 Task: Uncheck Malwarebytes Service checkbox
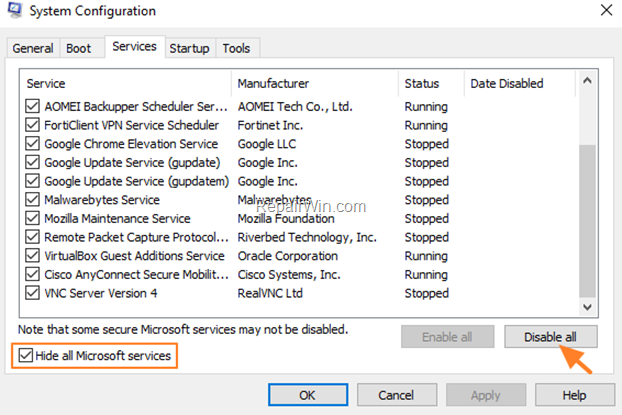coord(32,200)
